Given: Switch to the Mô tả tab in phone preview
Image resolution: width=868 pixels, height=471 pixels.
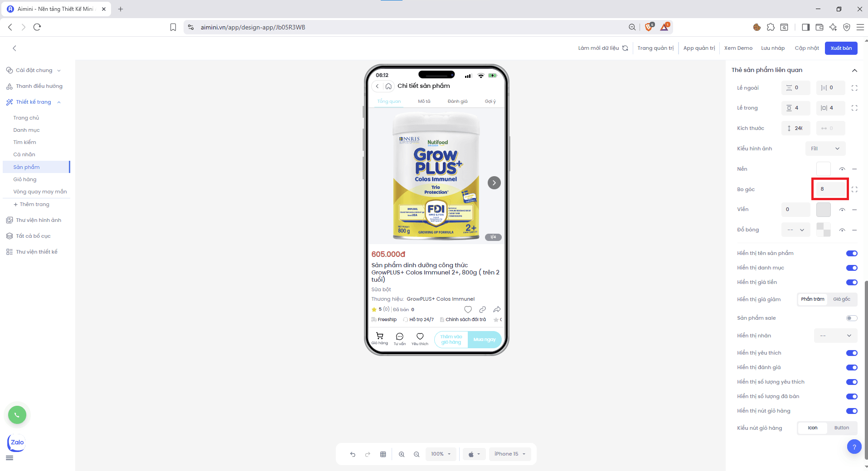Looking at the screenshot, I should point(424,101).
